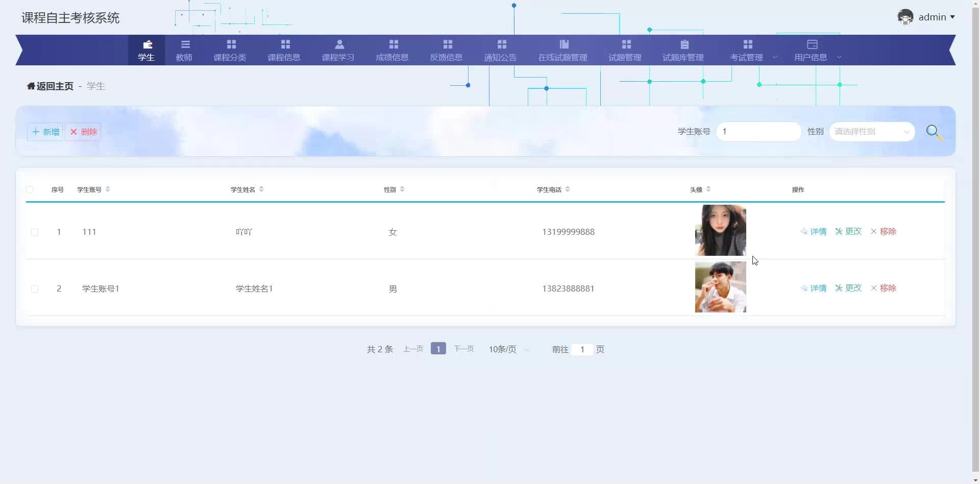This screenshot has width=980, height=484.
Task: Click the 反馈信息 grid icon
Action: (448, 44)
